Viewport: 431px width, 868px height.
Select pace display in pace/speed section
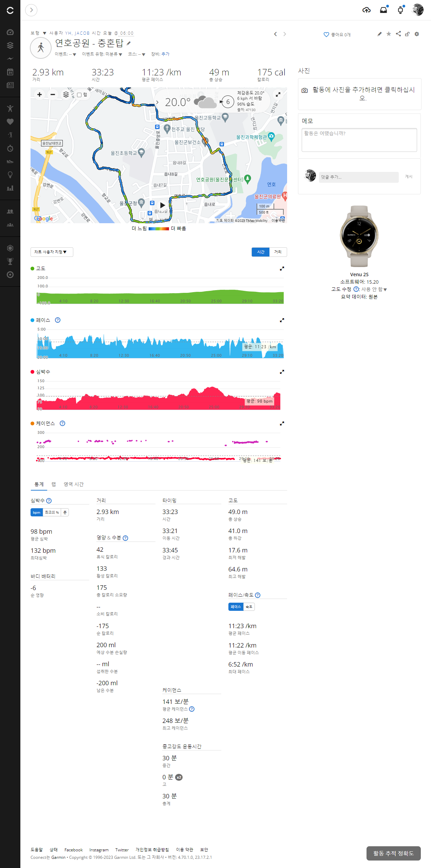coord(236,607)
